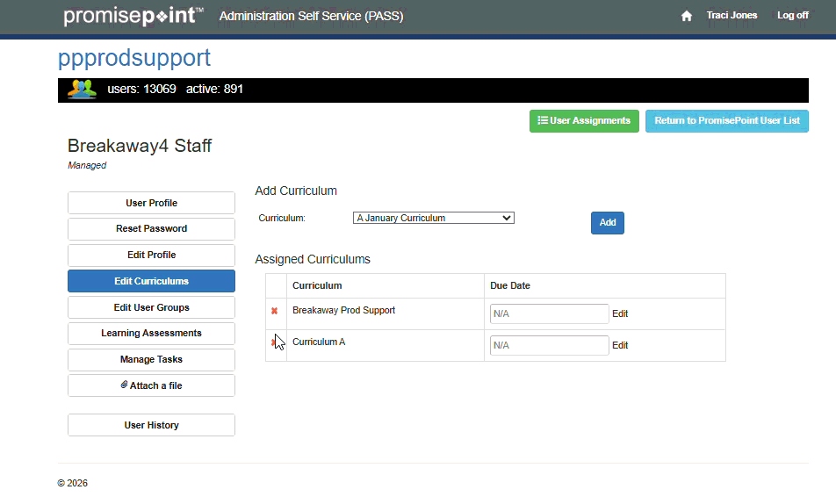Remove Curriculum A using red X
The image size is (836, 504).
pos(273,342)
